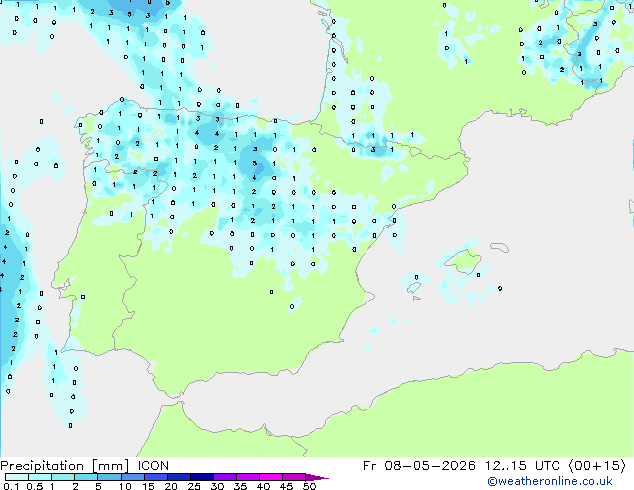Screen dimensions: 634x490
Task: Click the 0.5–1 mm legend swatch
Action: point(40,477)
